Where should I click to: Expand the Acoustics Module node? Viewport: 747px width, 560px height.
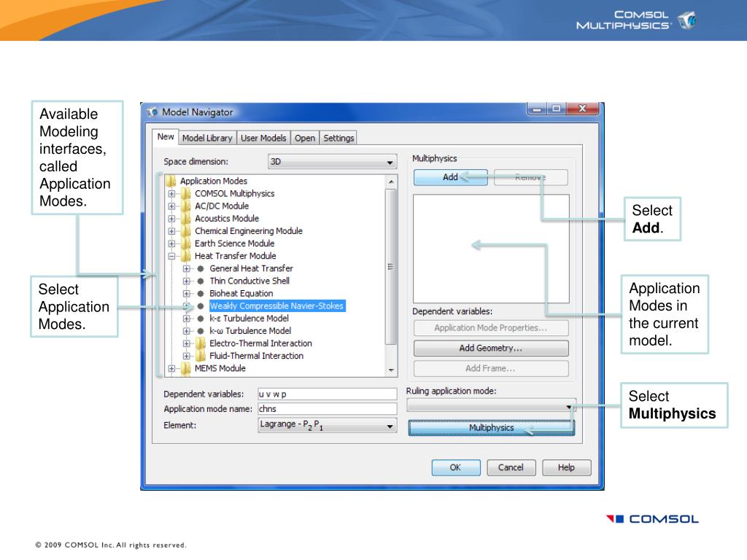[171, 219]
